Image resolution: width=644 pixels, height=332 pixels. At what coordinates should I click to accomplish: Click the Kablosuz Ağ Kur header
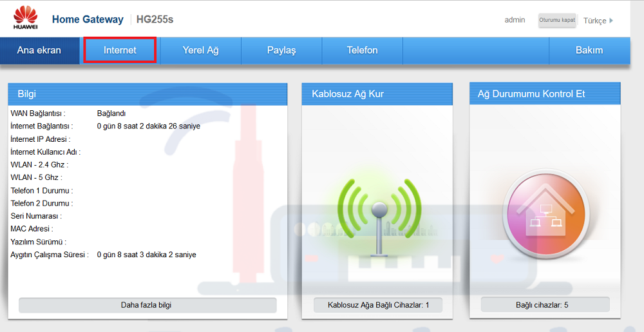coord(378,94)
